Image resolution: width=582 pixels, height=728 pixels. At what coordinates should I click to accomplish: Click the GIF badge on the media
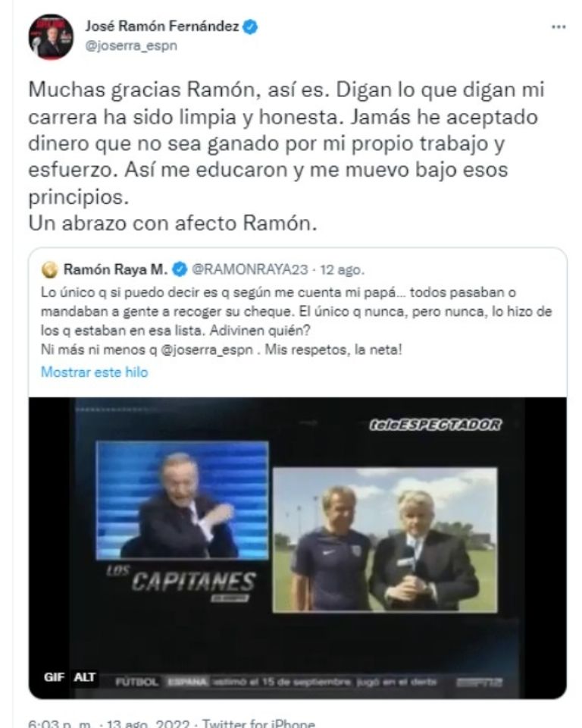[x=54, y=677]
